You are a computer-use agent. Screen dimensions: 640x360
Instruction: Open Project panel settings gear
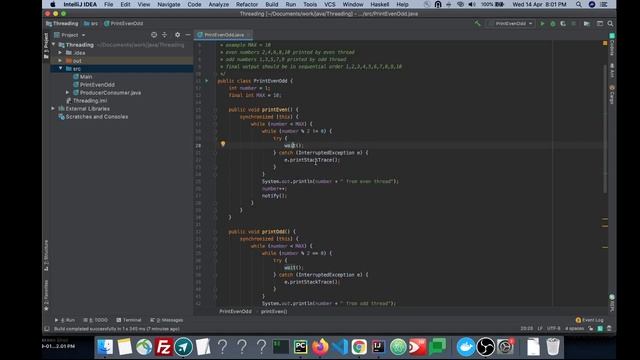[178, 35]
